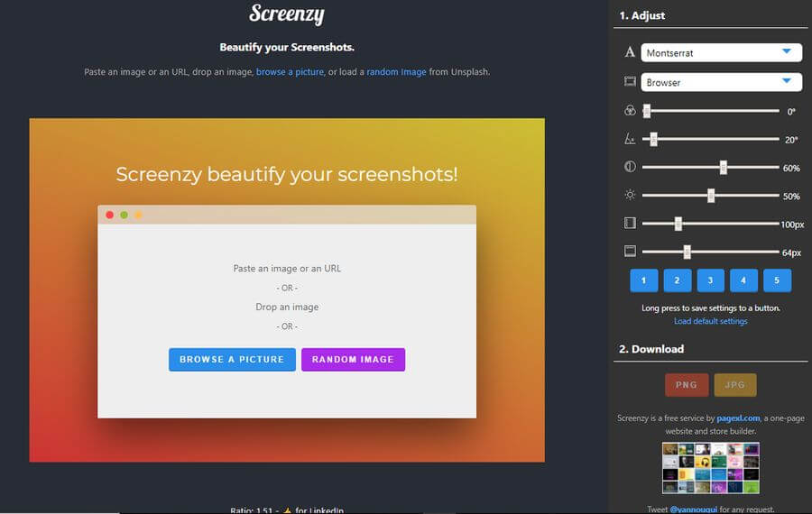Click the random Image link
Image resolution: width=812 pixels, height=514 pixels.
pos(397,72)
